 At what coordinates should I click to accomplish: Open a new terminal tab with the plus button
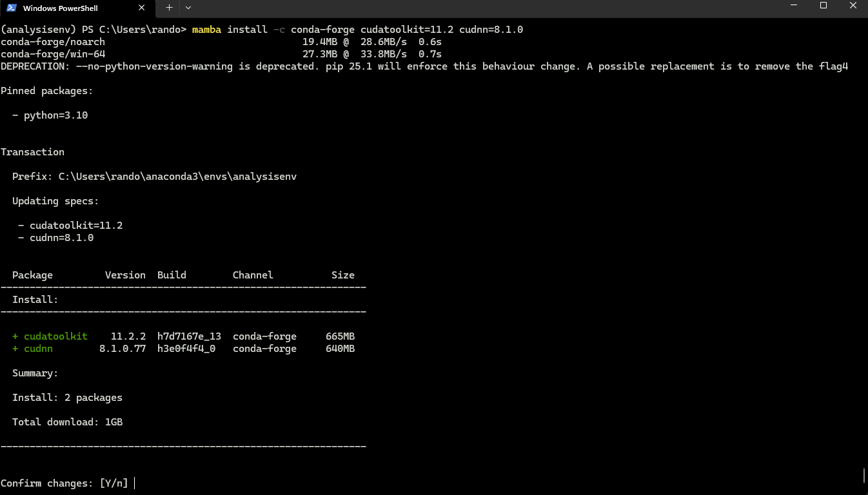[169, 8]
